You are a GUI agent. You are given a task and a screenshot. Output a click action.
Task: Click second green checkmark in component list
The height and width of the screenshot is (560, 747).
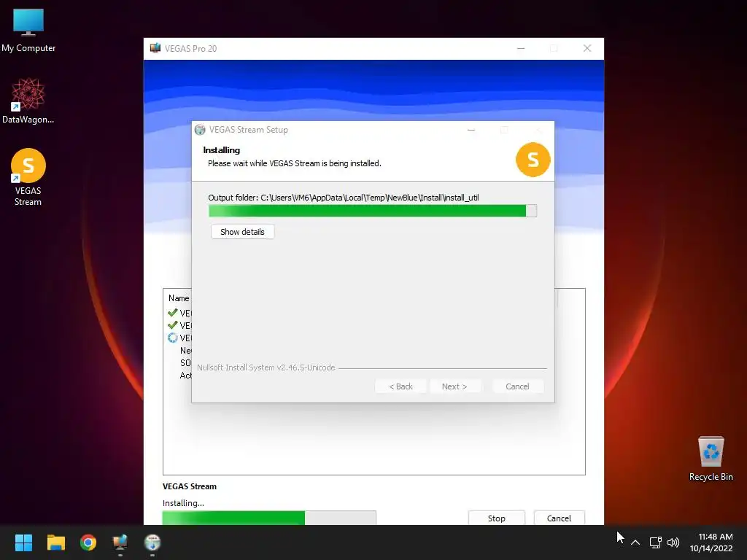[172, 325]
